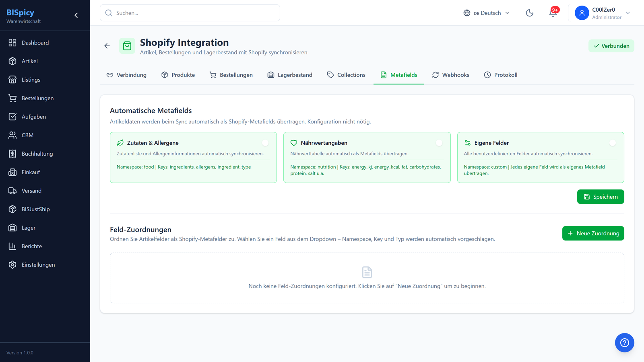The image size is (644, 362).
Task: Open the DE Deutsch language dropdown
Action: tap(486, 13)
